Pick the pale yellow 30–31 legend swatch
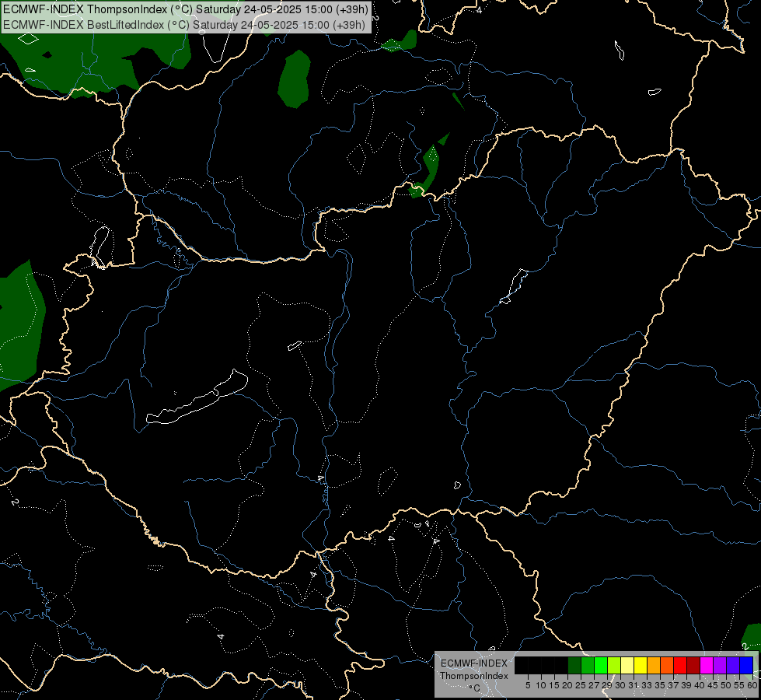This screenshot has width=761, height=700. pyautogui.click(x=627, y=665)
